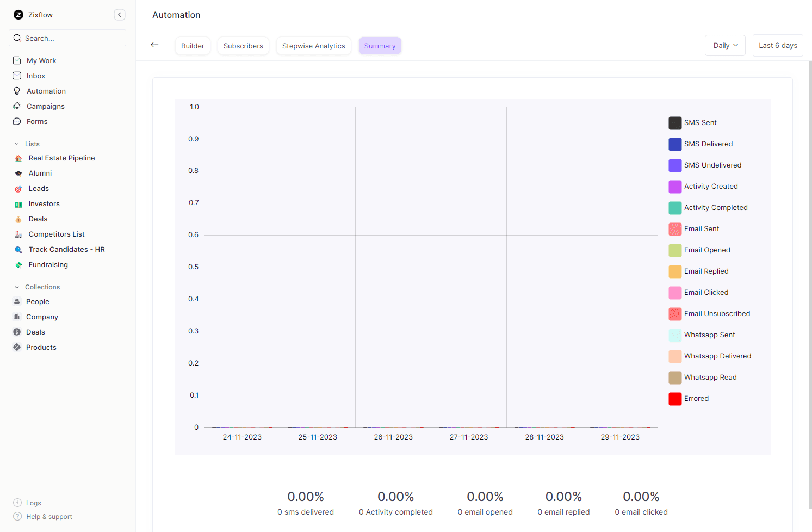This screenshot has height=532, width=812.
Task: Click the Errored red legend swatch
Action: click(675, 398)
